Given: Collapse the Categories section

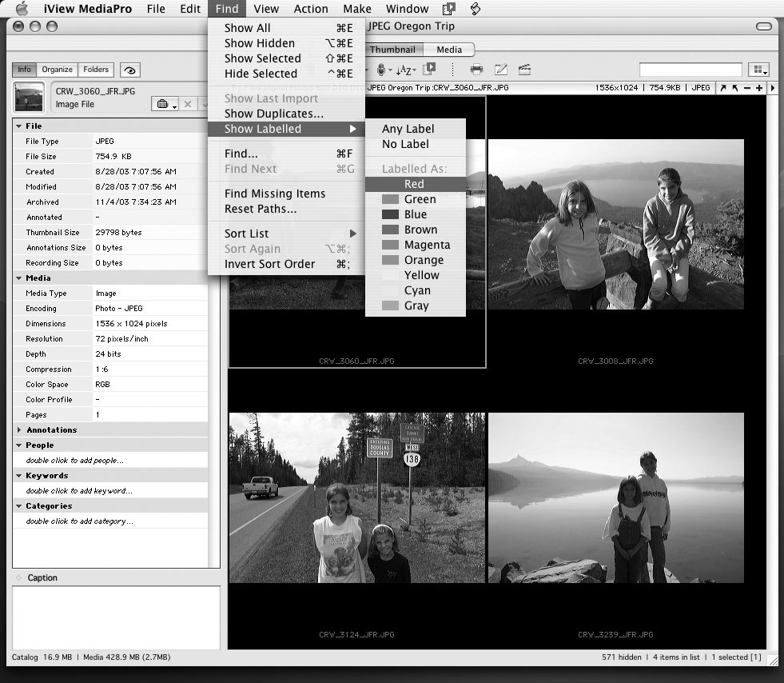Looking at the screenshot, I should [x=19, y=506].
